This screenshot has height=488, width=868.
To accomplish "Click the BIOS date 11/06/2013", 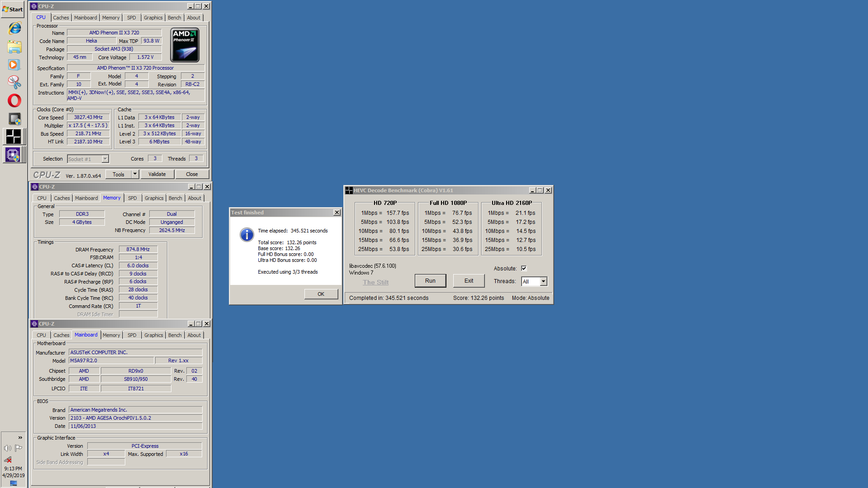I will pyautogui.click(x=135, y=426).
